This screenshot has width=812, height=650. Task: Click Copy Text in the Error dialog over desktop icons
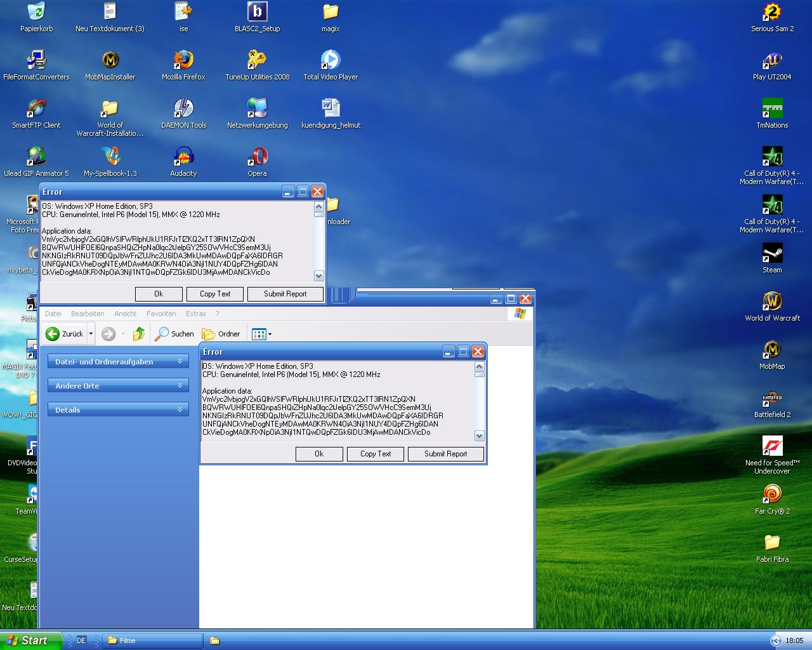click(215, 294)
